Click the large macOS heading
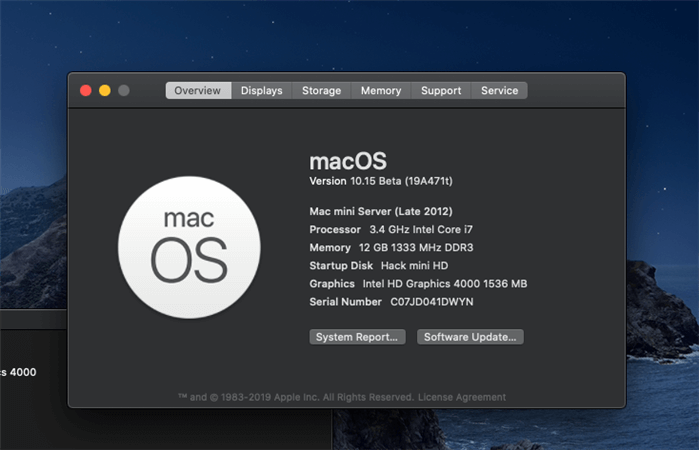This screenshot has width=699, height=450. click(348, 161)
